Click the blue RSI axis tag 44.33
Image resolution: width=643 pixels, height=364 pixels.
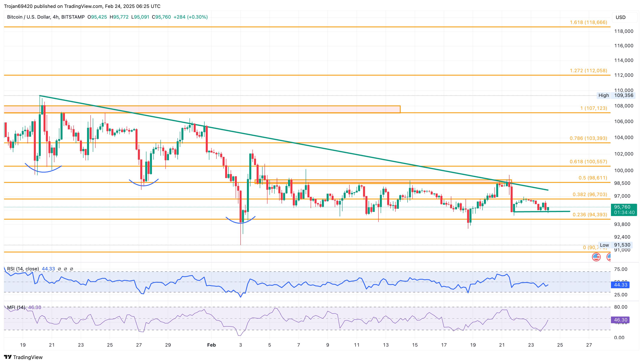click(620, 285)
